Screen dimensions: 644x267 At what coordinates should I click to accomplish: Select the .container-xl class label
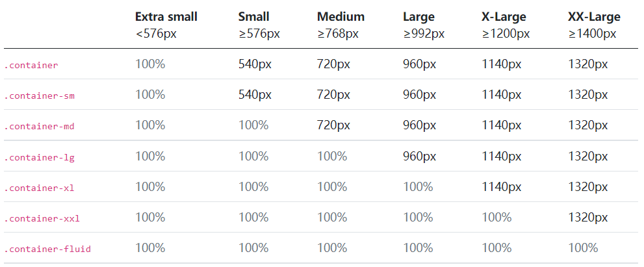[x=39, y=188]
